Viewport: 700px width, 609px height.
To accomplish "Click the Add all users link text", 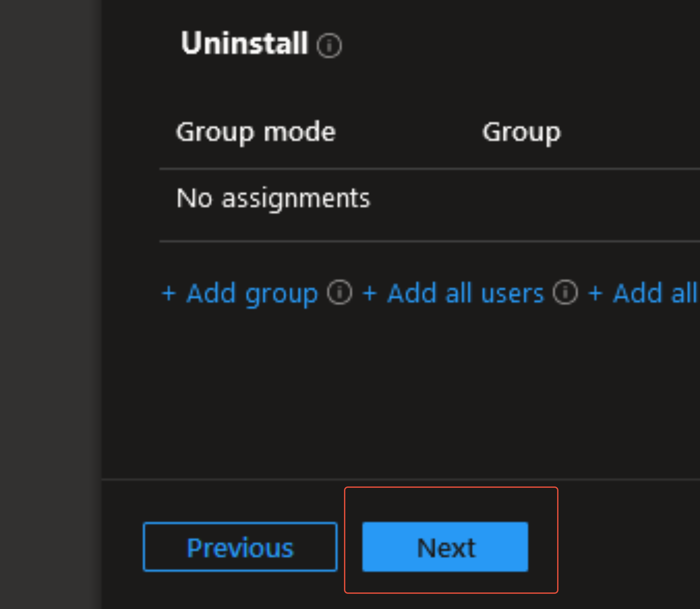I will (x=465, y=293).
